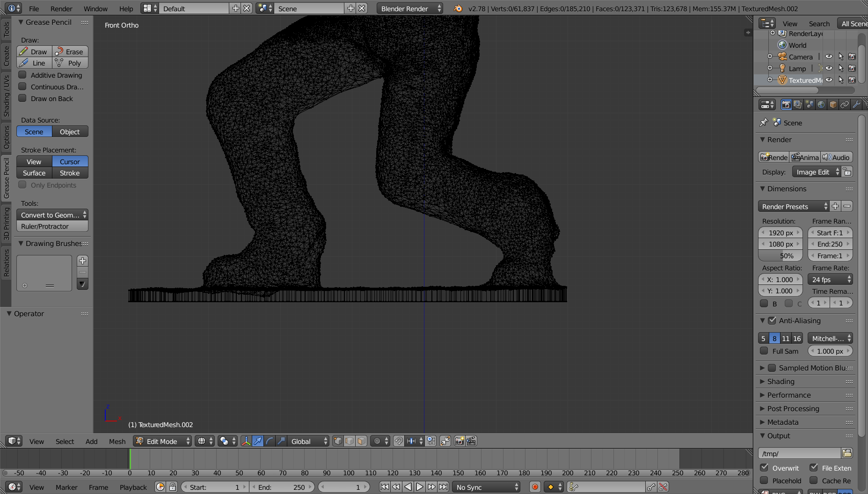868x494 pixels.
Task: Toggle automatic keyframe record button
Action: (535, 487)
